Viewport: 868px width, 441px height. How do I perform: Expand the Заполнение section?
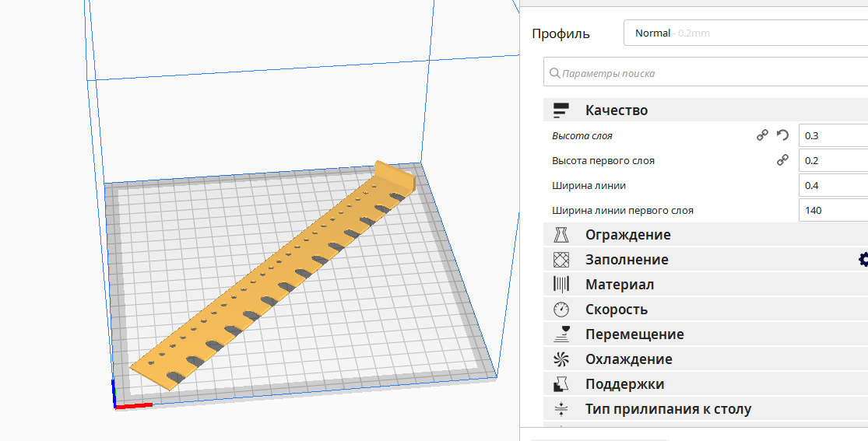pyautogui.click(x=627, y=260)
